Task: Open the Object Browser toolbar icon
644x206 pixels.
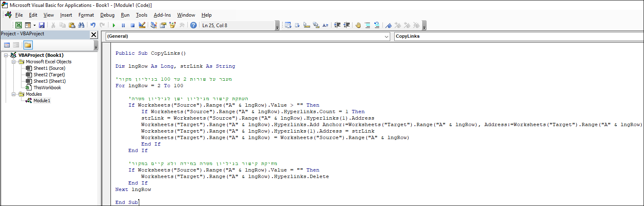Action: tap(172, 25)
